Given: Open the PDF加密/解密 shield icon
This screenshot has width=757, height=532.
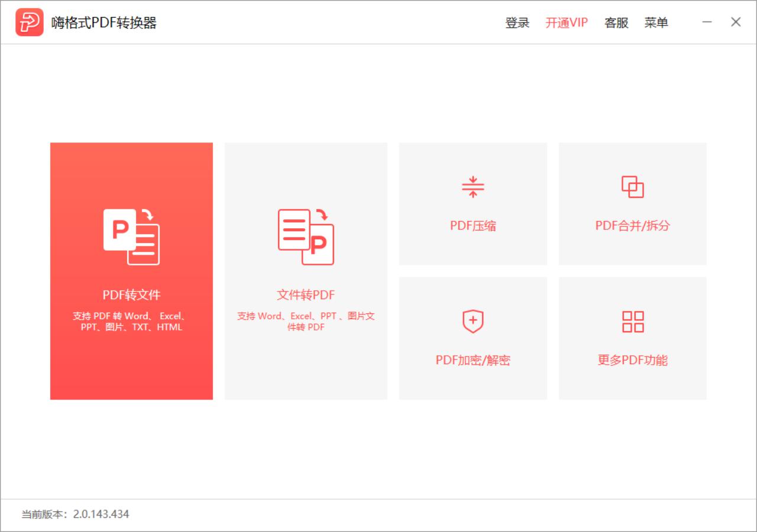Looking at the screenshot, I should 473,321.
